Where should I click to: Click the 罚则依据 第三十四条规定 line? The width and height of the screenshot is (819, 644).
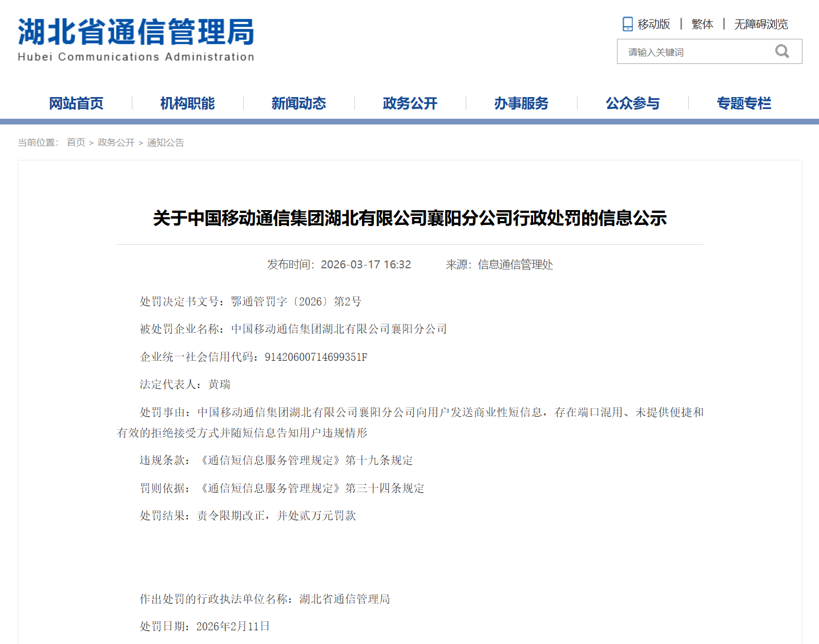pos(282,488)
